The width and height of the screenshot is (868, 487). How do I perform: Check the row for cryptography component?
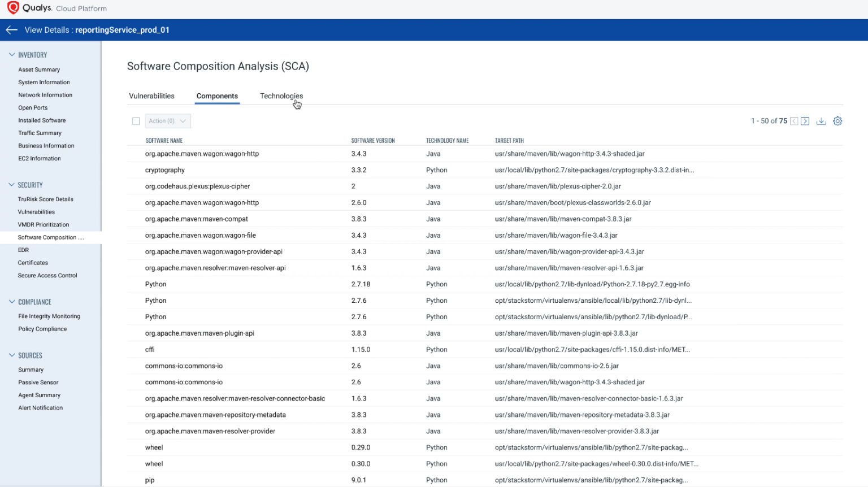(x=136, y=169)
